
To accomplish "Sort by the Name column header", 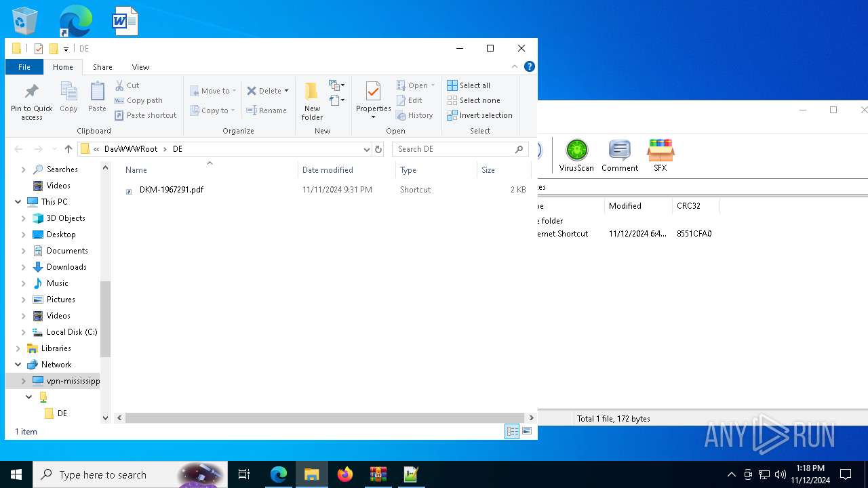I will coord(209,169).
